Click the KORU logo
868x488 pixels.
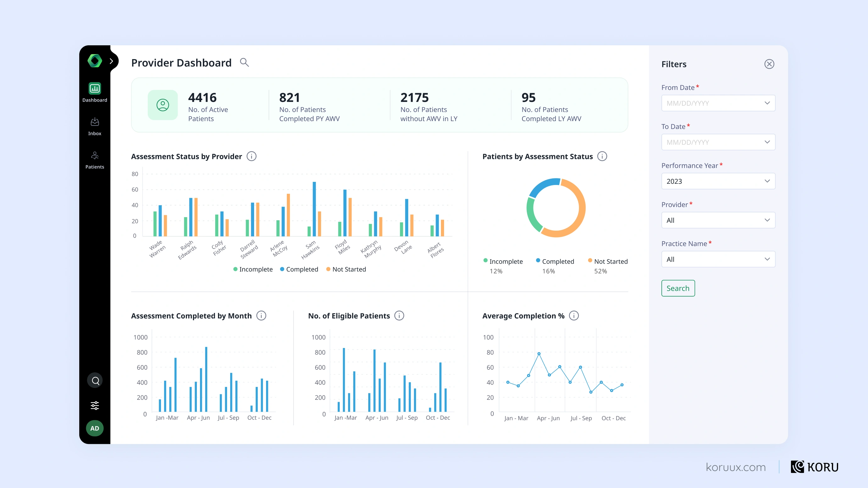(815, 467)
